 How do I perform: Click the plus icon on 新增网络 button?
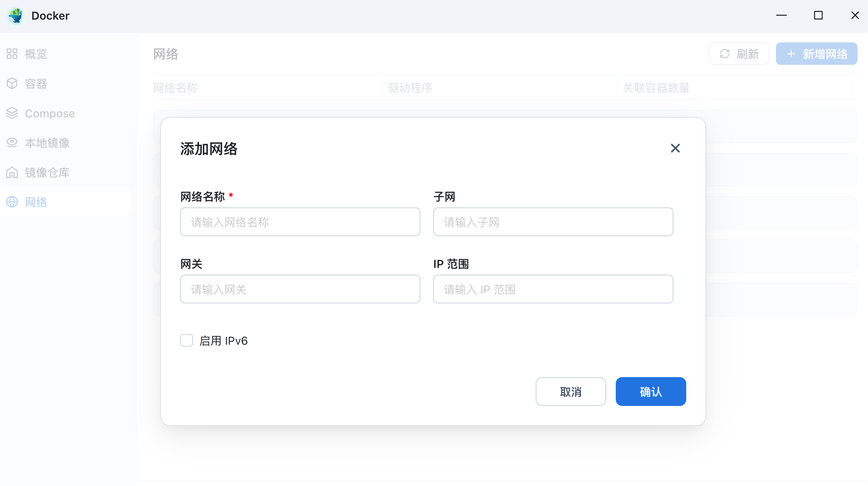[791, 54]
